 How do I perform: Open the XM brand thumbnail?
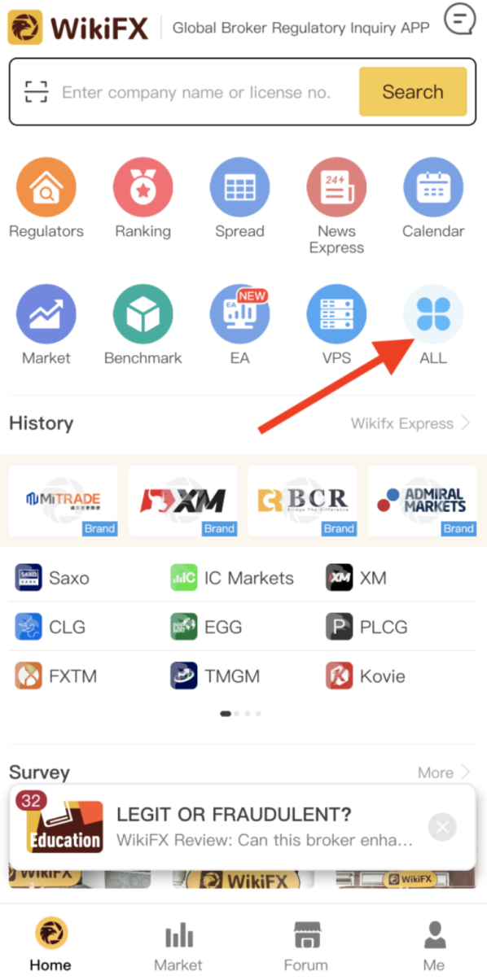click(182, 501)
